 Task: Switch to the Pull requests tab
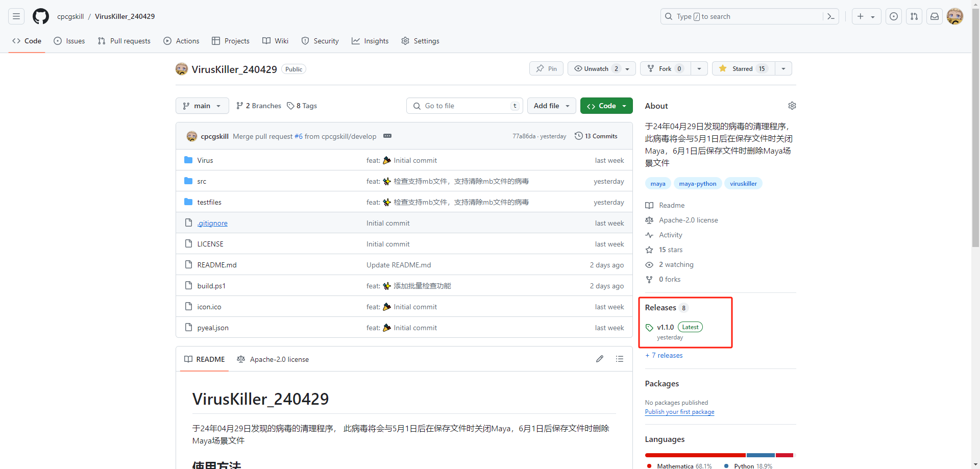124,41
